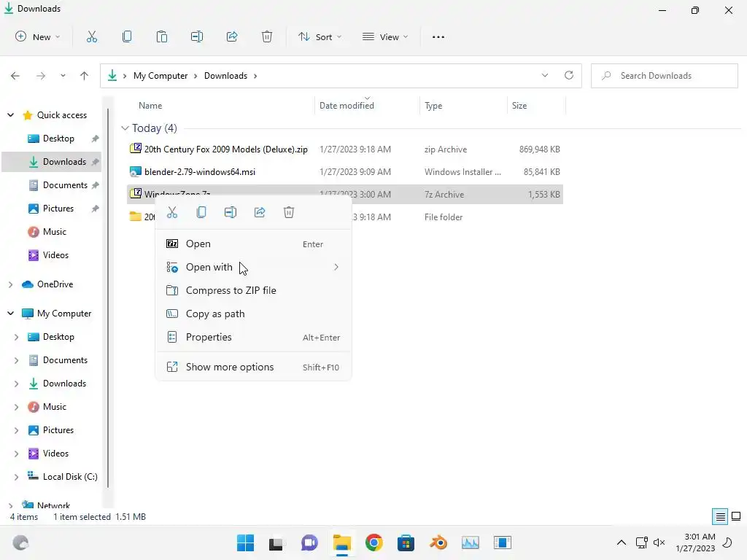Click the 1,553 KB size cell

544,194
